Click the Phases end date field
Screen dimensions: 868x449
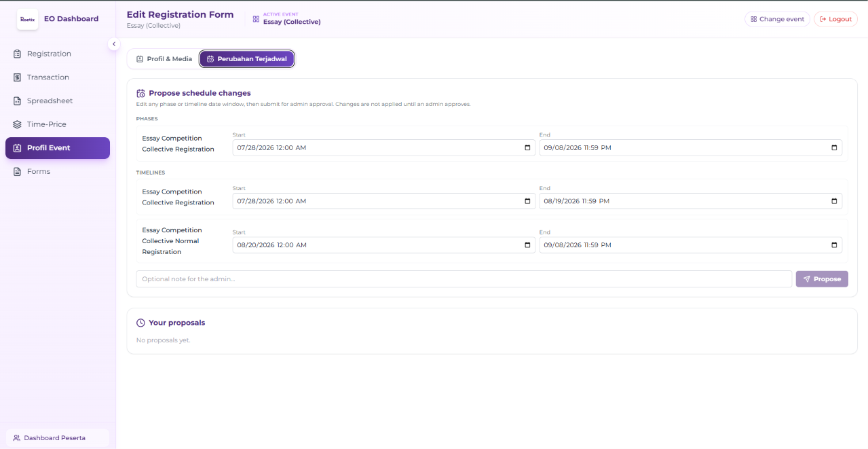690,147
